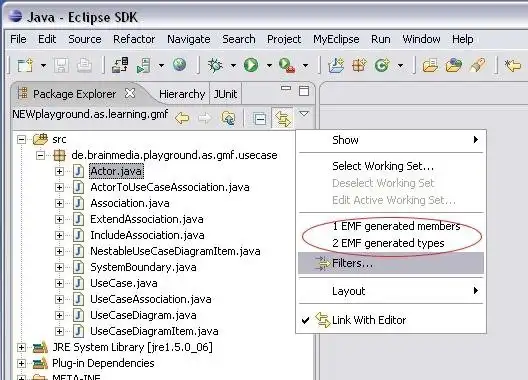528x380 pixels.
Task: Switch to the Hierarchy tab
Action: [182, 94]
